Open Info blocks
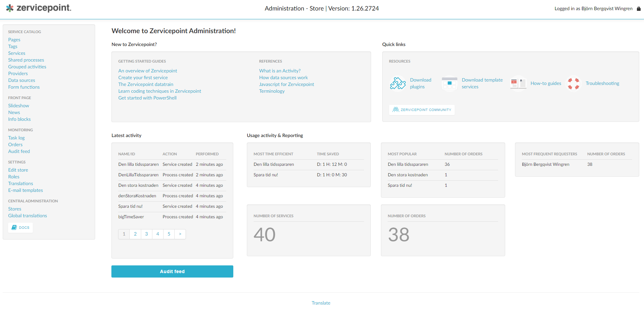 (x=19, y=119)
